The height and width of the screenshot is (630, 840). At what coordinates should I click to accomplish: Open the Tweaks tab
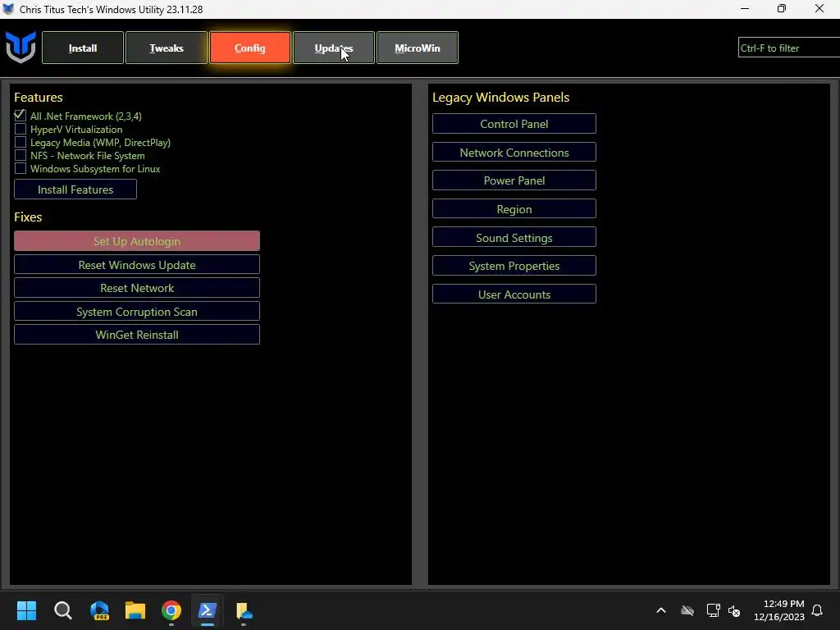point(166,48)
